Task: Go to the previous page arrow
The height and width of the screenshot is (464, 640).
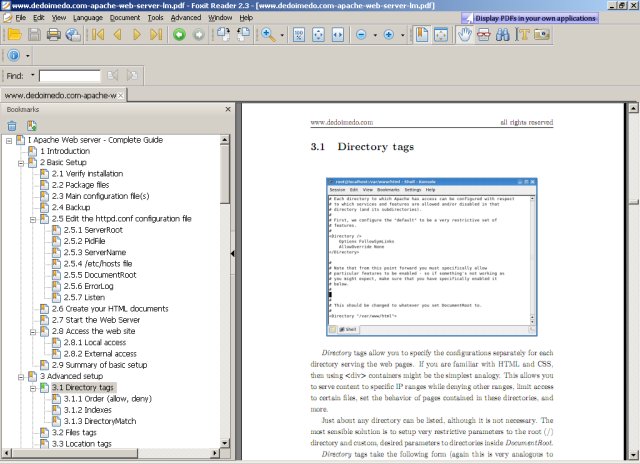Action: point(118,35)
